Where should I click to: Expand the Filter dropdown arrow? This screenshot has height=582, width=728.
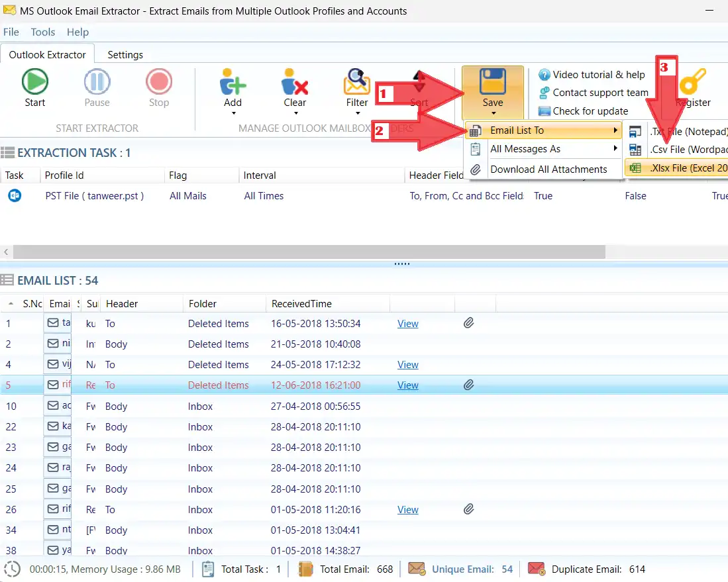click(358, 113)
